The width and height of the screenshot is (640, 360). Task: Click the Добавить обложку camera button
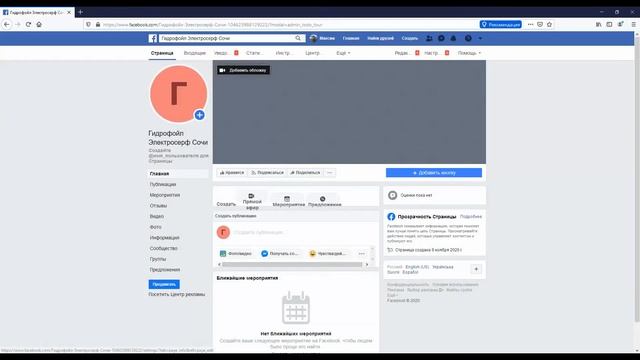(243, 70)
